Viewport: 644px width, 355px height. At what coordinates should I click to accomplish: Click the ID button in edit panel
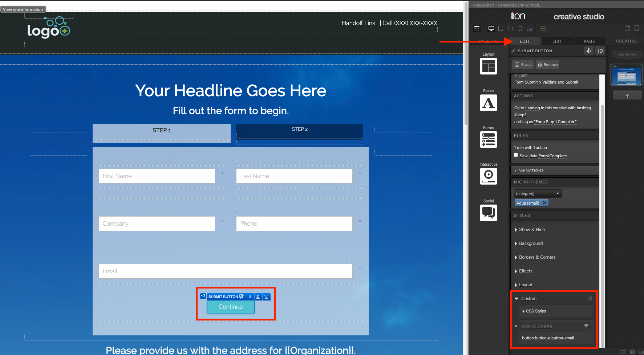pyautogui.click(x=600, y=51)
